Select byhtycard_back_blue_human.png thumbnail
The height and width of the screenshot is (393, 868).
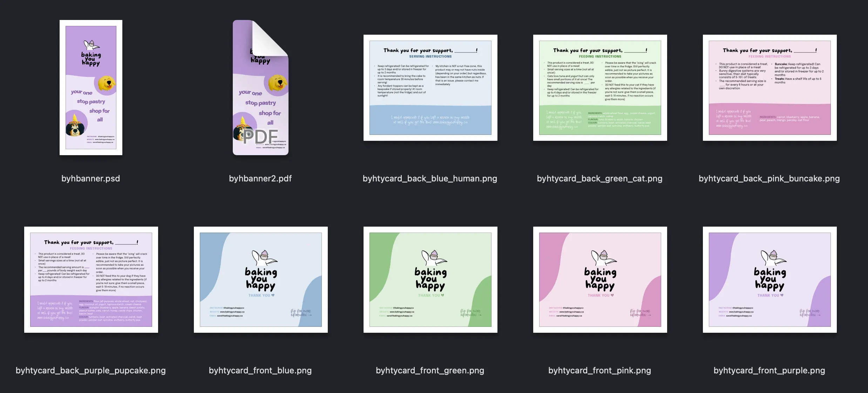pos(430,88)
